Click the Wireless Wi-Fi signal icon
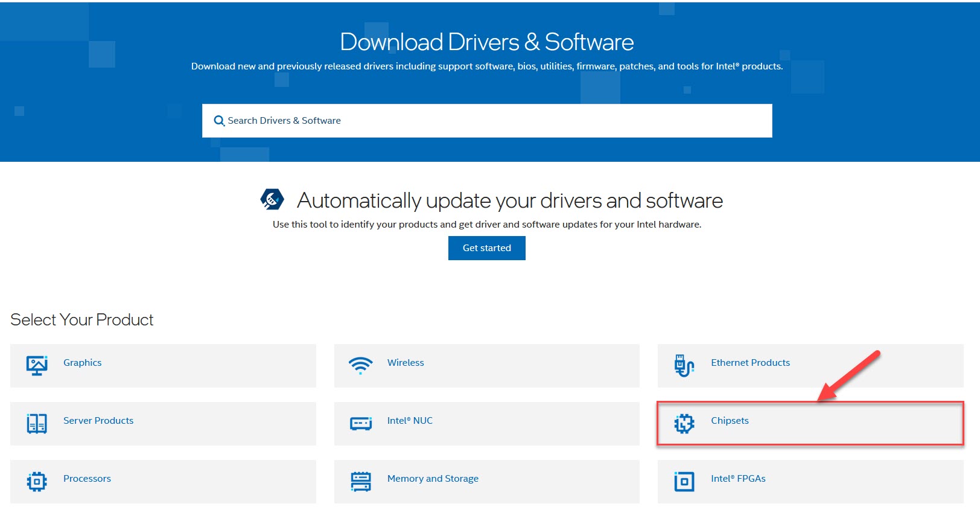Image resolution: width=980 pixels, height=524 pixels. point(360,365)
